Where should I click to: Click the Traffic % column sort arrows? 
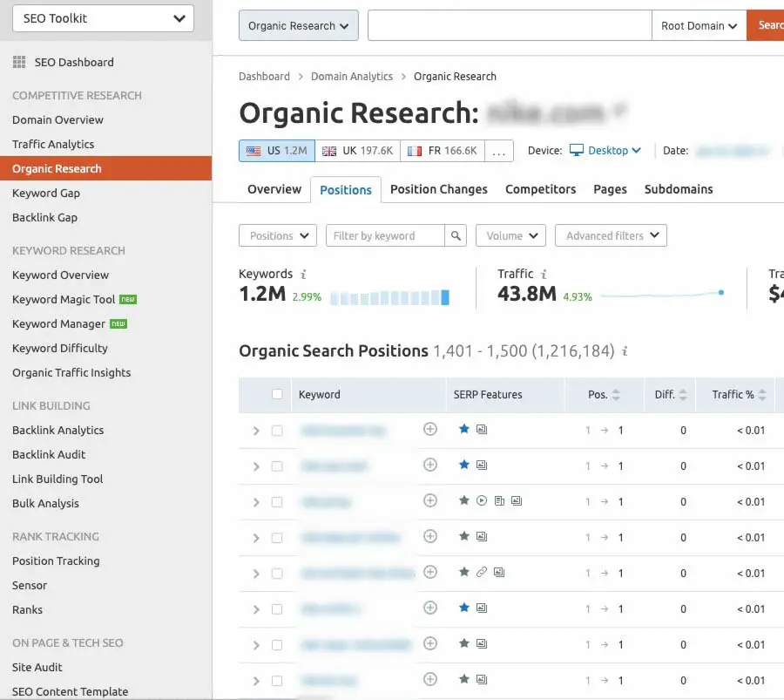pyautogui.click(x=762, y=395)
